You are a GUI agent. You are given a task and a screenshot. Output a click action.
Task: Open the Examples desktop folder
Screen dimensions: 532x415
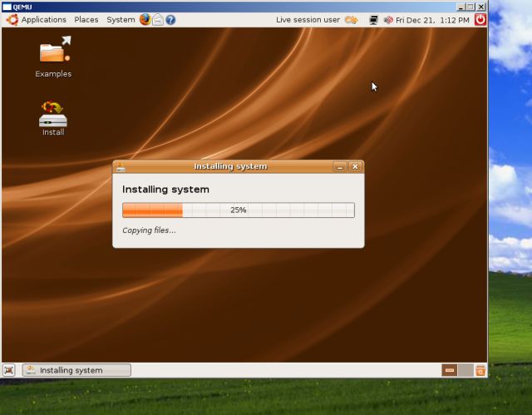(x=53, y=57)
